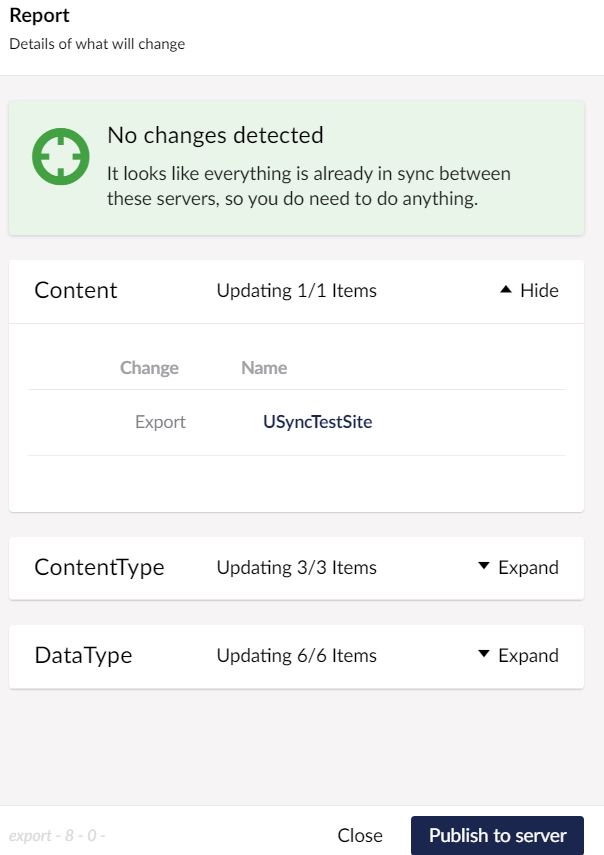Click the down triangle in ContentType row
This screenshot has width=604, height=855.
point(484,566)
